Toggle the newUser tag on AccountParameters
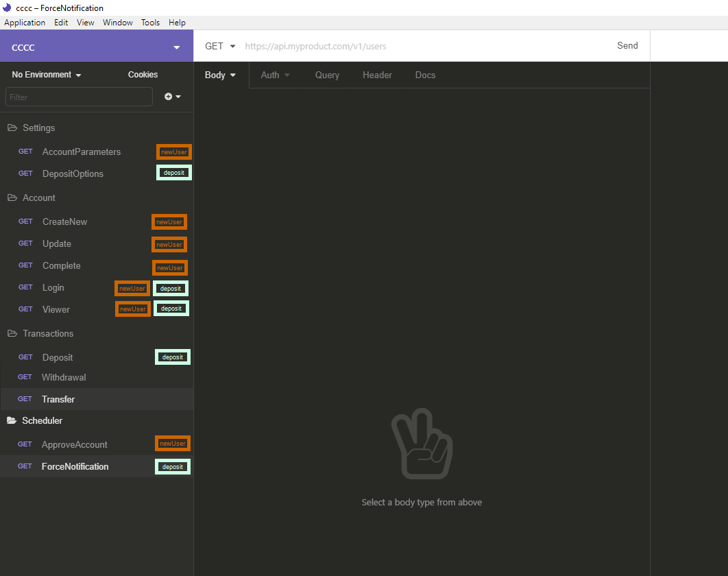728x576 pixels. coord(173,152)
